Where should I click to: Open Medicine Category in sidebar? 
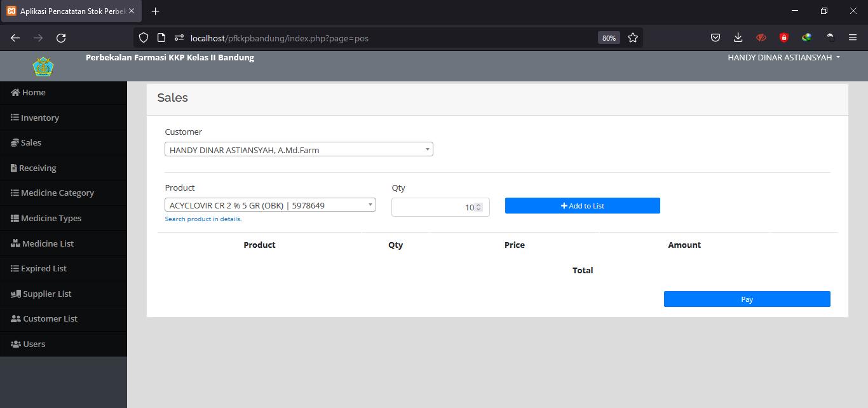(x=64, y=193)
